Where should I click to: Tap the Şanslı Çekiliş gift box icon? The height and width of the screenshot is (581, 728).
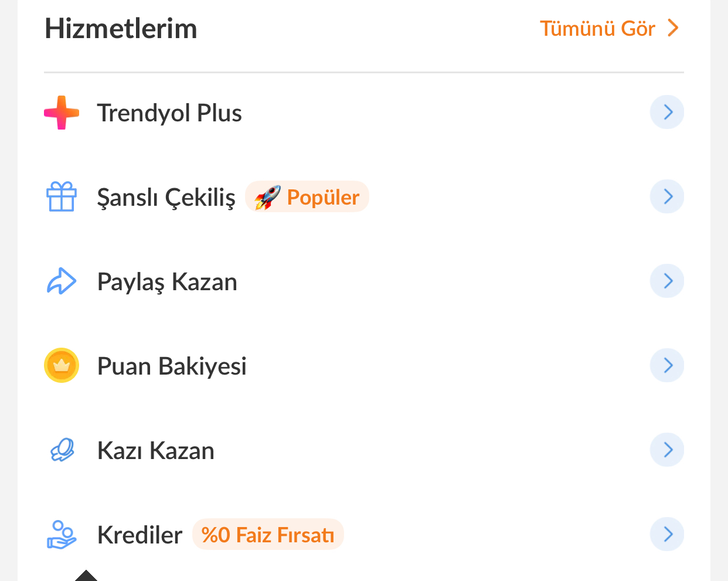click(x=62, y=197)
